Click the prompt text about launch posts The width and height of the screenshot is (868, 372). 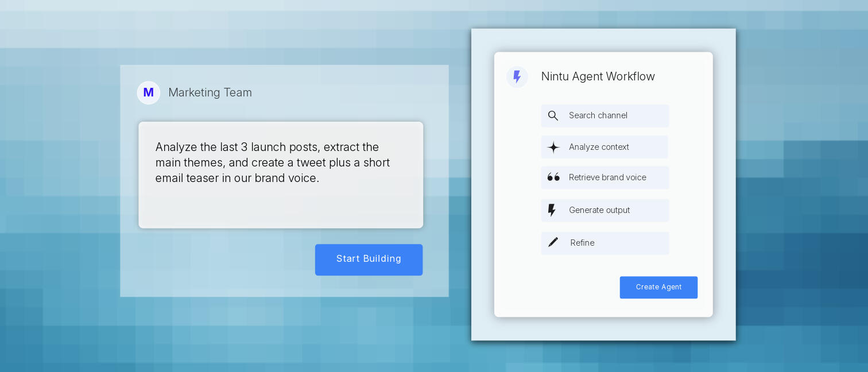273,162
